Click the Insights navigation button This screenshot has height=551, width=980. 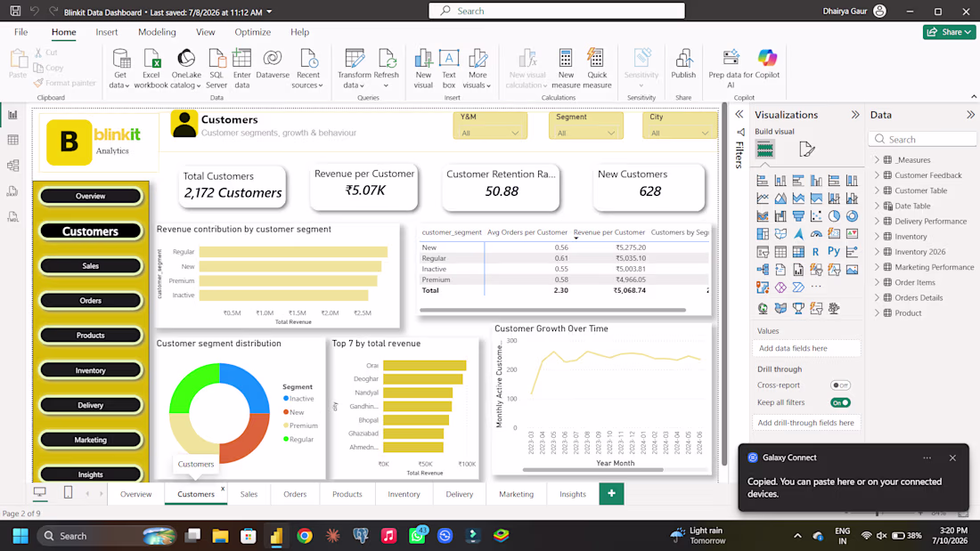91,474
